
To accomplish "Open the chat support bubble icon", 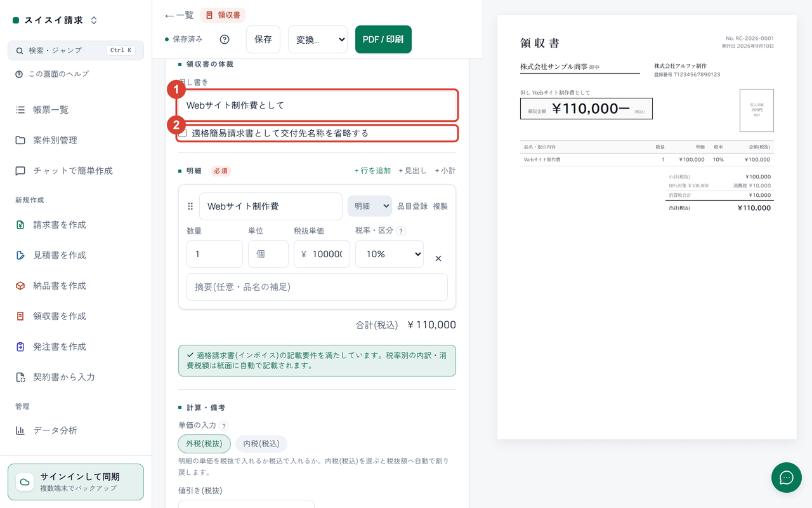I will coord(787,478).
